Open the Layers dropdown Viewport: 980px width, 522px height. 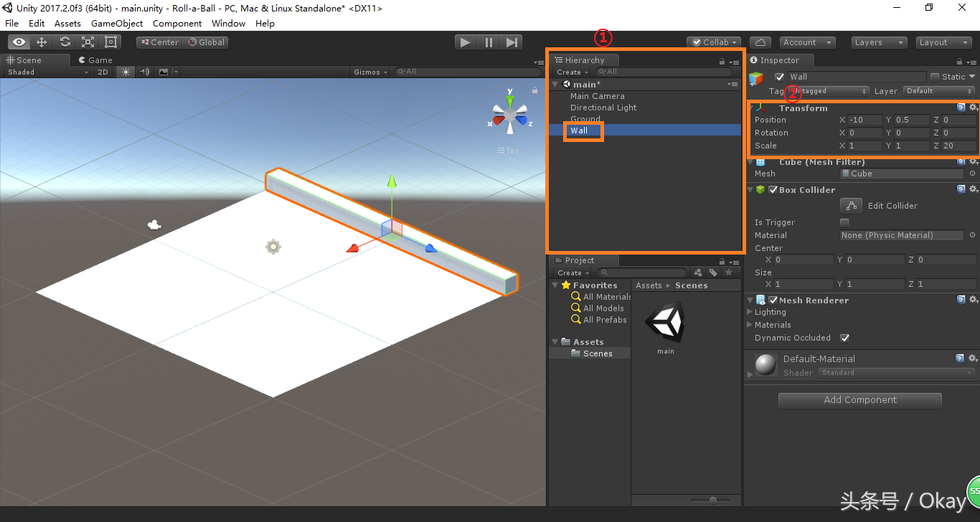pyautogui.click(x=880, y=42)
